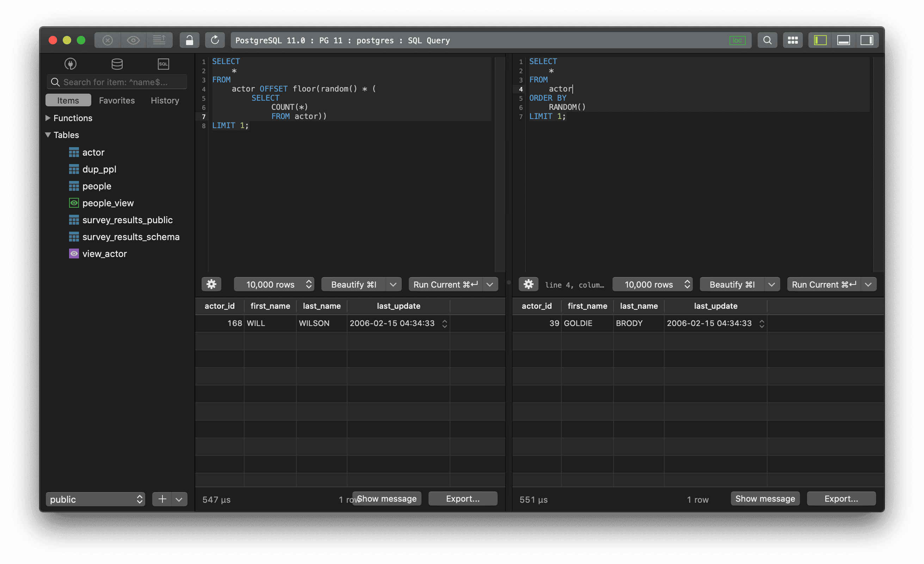Screen dimensions: 924x564
Task: Click the connection plug icon in sidebar
Action: (x=70, y=64)
